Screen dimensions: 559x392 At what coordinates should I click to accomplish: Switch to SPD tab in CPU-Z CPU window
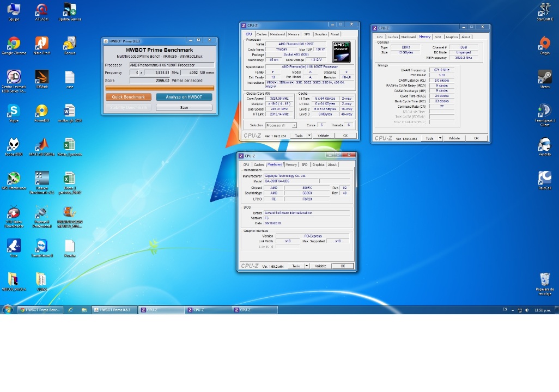pos(307,34)
